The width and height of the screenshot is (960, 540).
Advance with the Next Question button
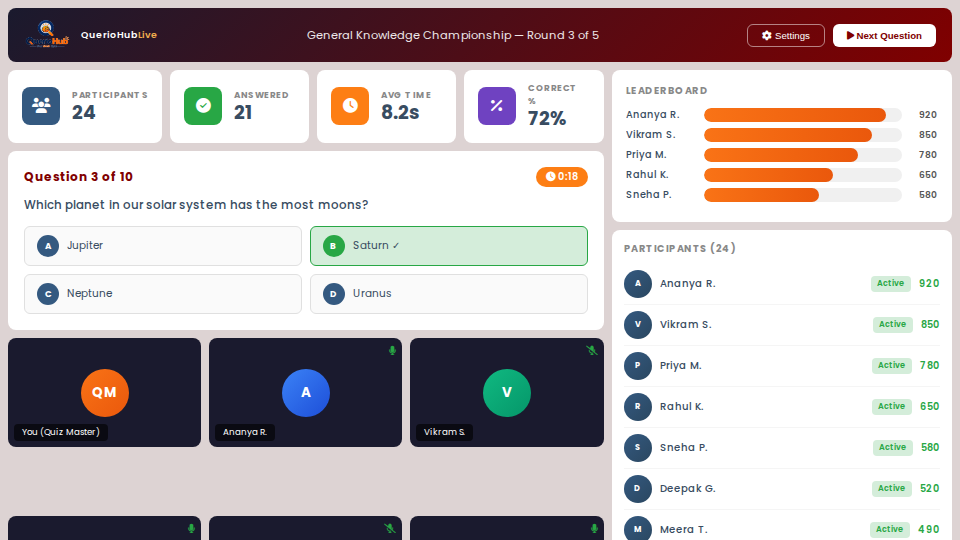884,36
